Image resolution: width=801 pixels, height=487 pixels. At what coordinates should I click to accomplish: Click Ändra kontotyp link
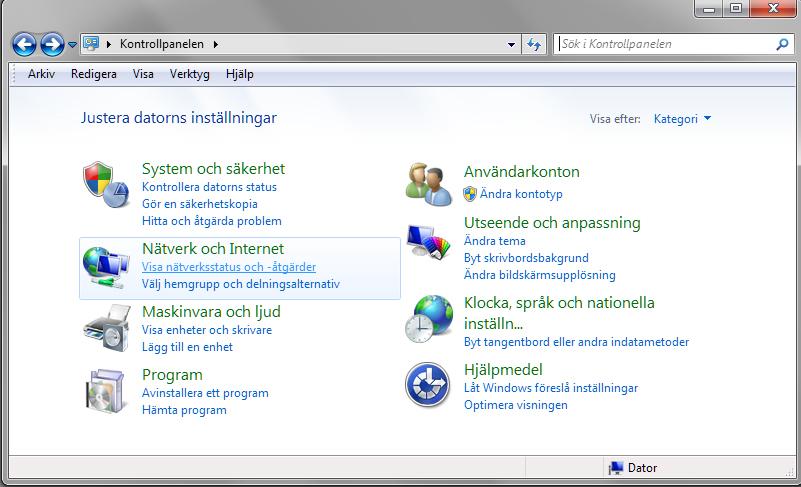click(521, 194)
